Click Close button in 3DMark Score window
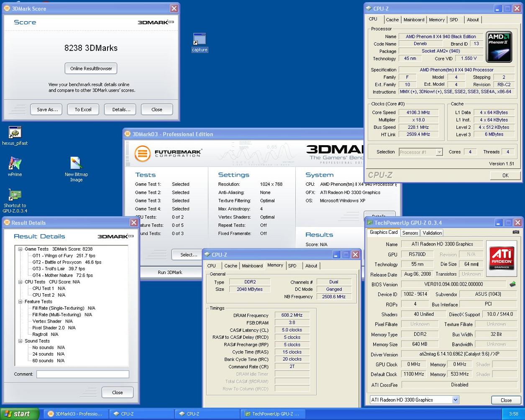 click(x=157, y=110)
